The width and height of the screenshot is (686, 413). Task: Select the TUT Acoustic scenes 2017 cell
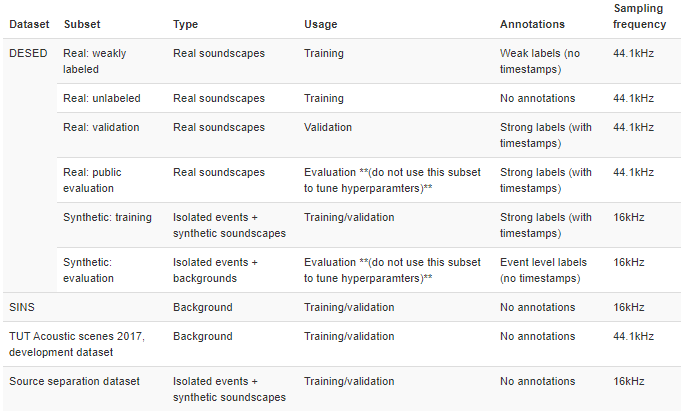[x=77, y=343]
